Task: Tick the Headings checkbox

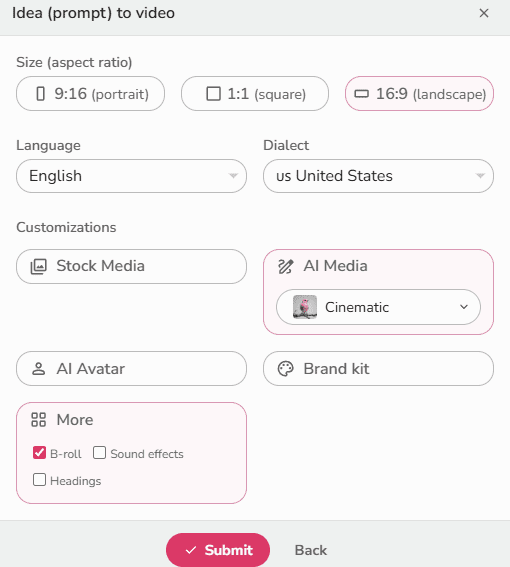Action: (39, 480)
